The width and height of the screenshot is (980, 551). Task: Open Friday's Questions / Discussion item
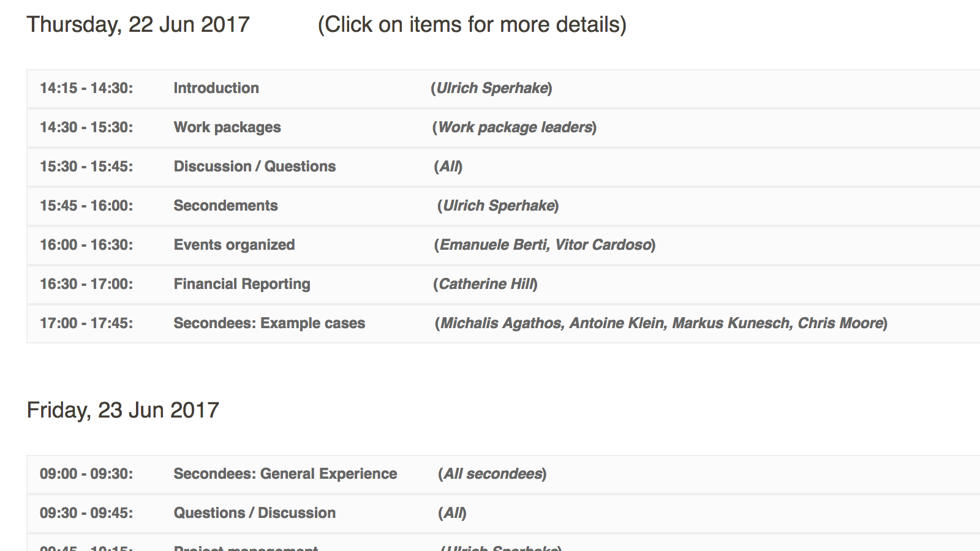[254, 513]
